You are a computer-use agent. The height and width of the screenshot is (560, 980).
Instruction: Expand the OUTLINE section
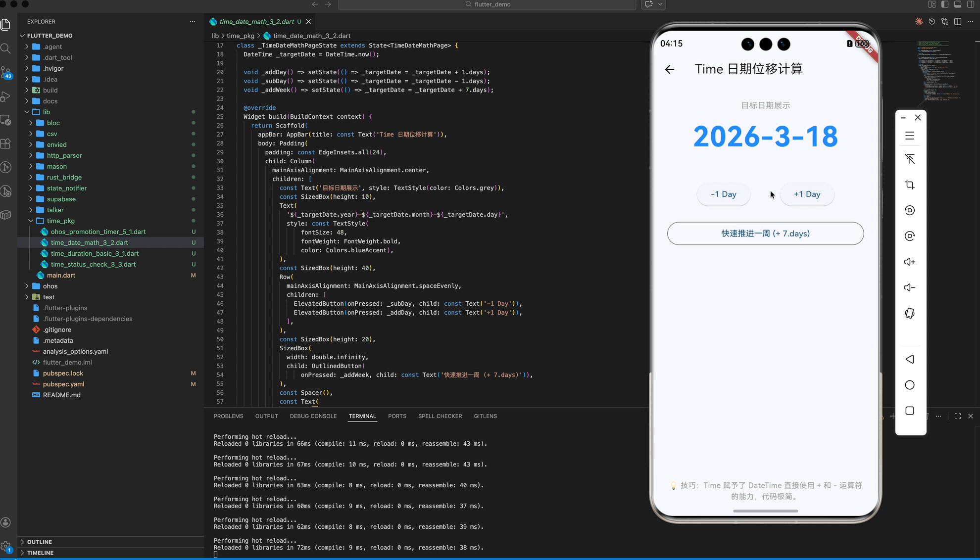(x=39, y=542)
